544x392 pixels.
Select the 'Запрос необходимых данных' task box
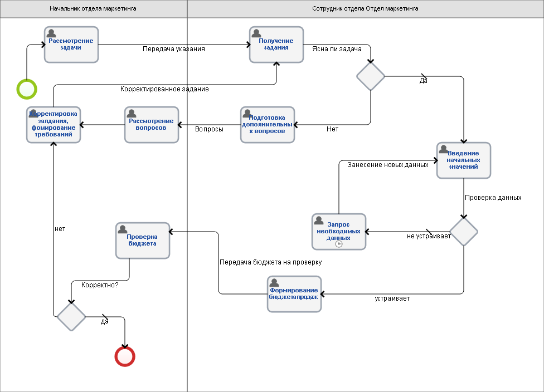tap(339, 232)
